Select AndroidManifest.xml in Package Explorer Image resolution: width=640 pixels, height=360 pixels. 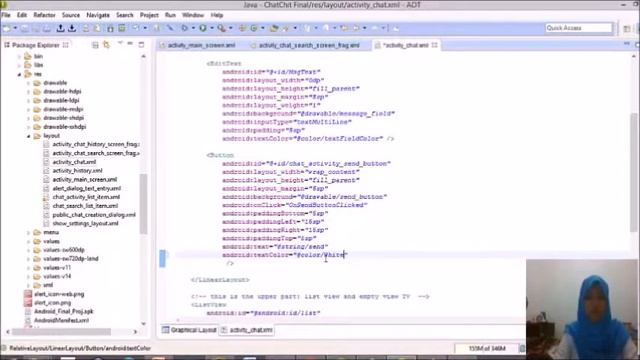click(61, 321)
